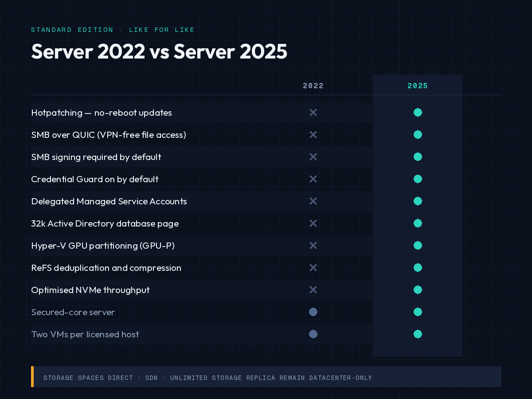Click the 2022 cross for Credential Guard
The image size is (532, 399).
pyautogui.click(x=313, y=179)
